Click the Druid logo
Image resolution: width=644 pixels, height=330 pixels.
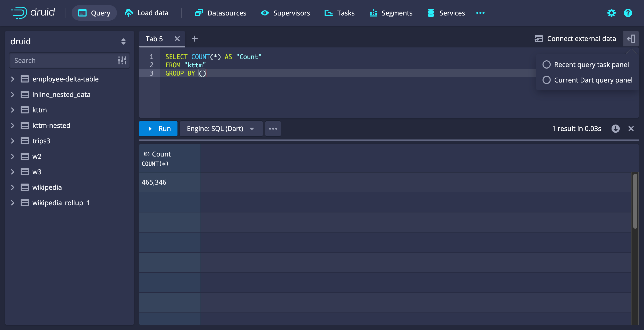pos(33,12)
